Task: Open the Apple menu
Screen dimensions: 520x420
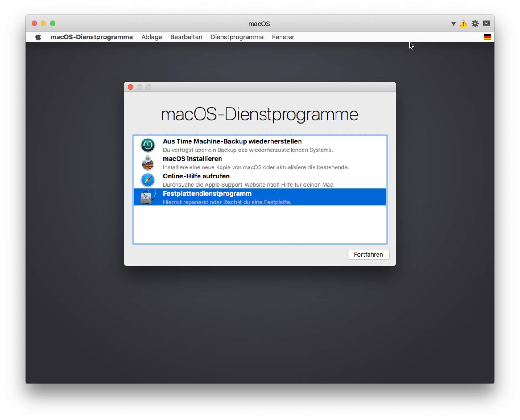Action: click(38, 37)
